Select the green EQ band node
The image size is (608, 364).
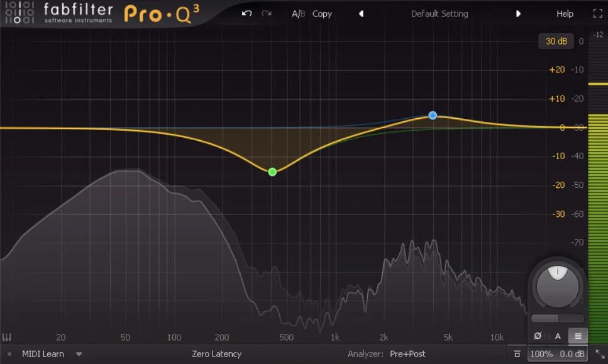point(272,172)
